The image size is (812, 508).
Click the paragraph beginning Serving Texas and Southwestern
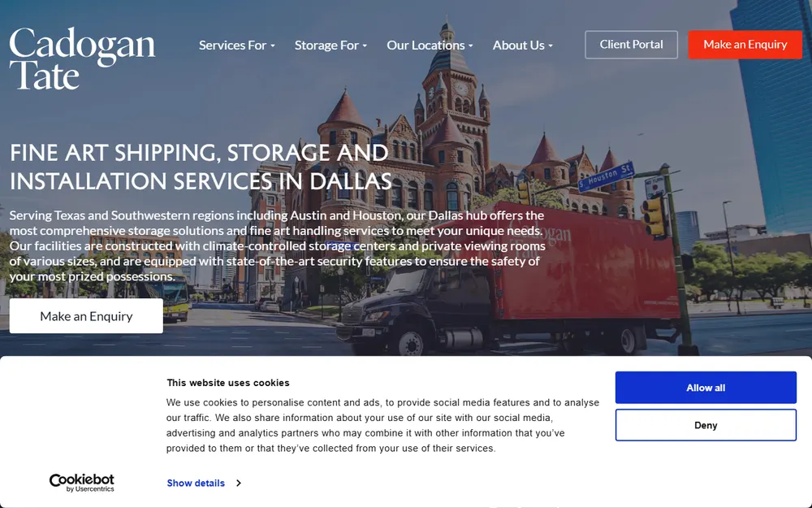pos(278,245)
